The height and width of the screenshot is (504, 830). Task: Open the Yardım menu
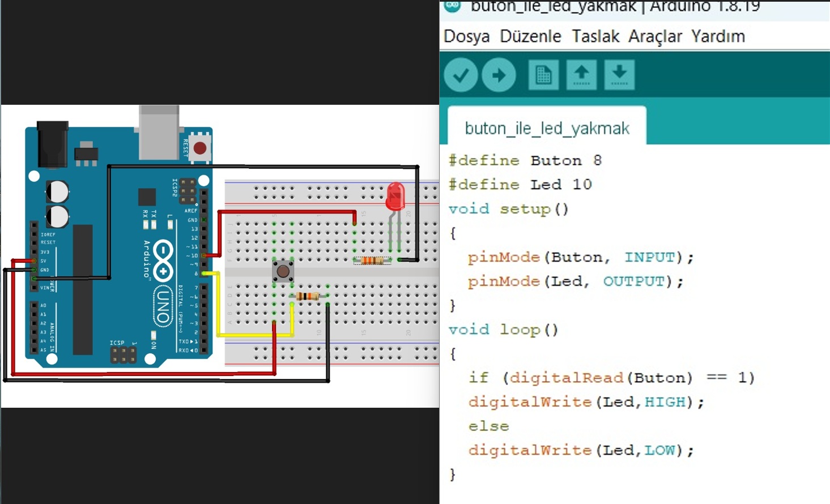click(718, 36)
